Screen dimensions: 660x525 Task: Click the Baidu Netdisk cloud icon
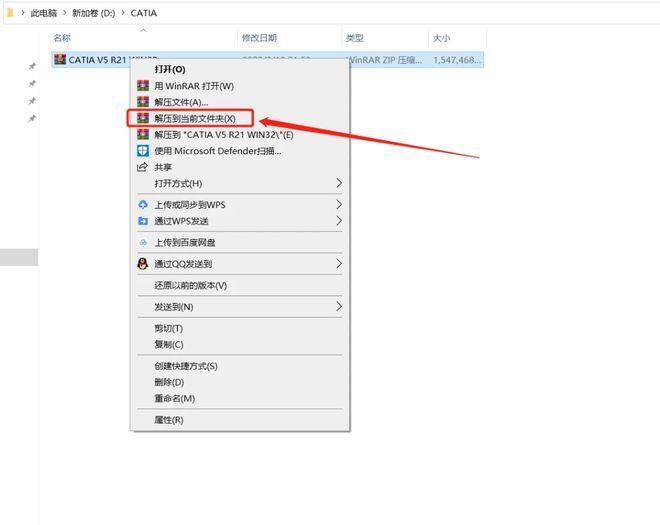(143, 243)
